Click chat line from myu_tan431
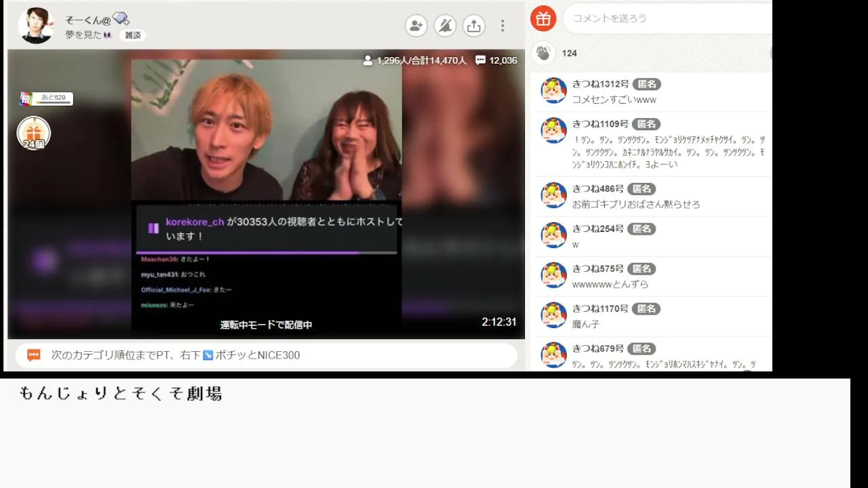 tap(173, 274)
